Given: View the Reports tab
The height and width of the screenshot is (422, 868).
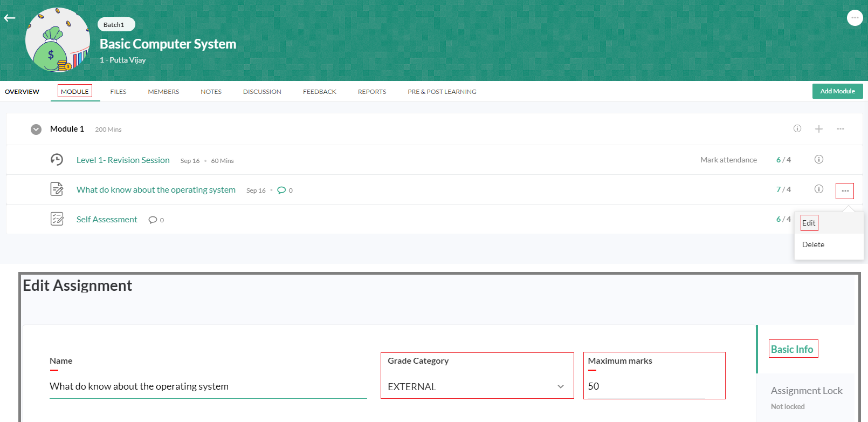Looking at the screenshot, I should tap(372, 92).
